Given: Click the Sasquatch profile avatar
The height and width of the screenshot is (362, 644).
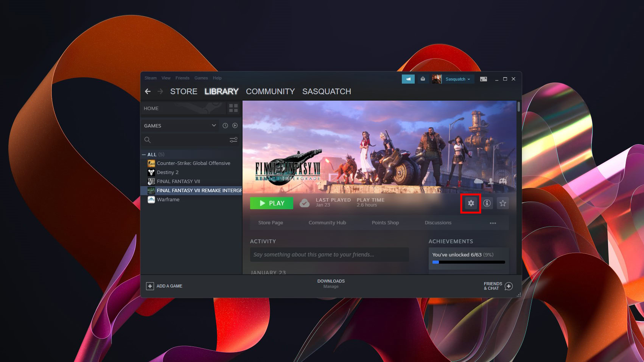Looking at the screenshot, I should coord(437,79).
